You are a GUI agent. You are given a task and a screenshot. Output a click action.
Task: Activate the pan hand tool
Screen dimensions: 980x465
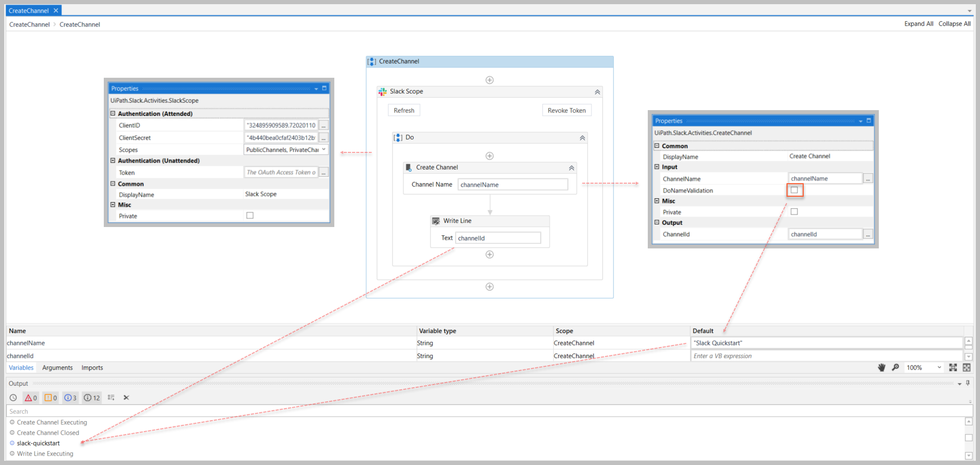(x=882, y=367)
